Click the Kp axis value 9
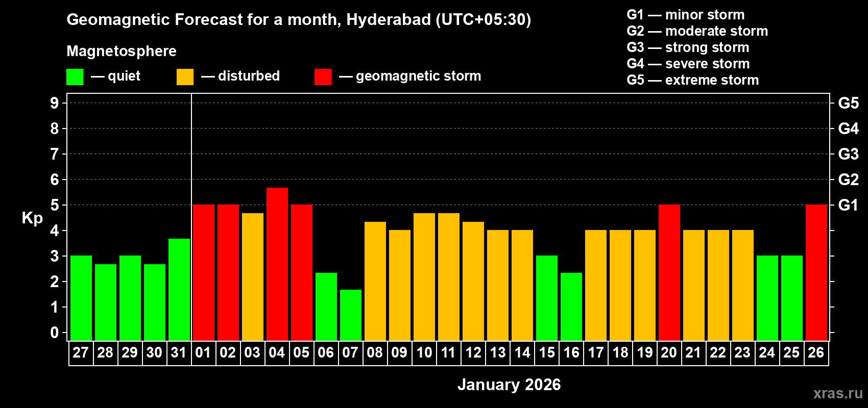This screenshot has height=408, width=868. tap(55, 103)
